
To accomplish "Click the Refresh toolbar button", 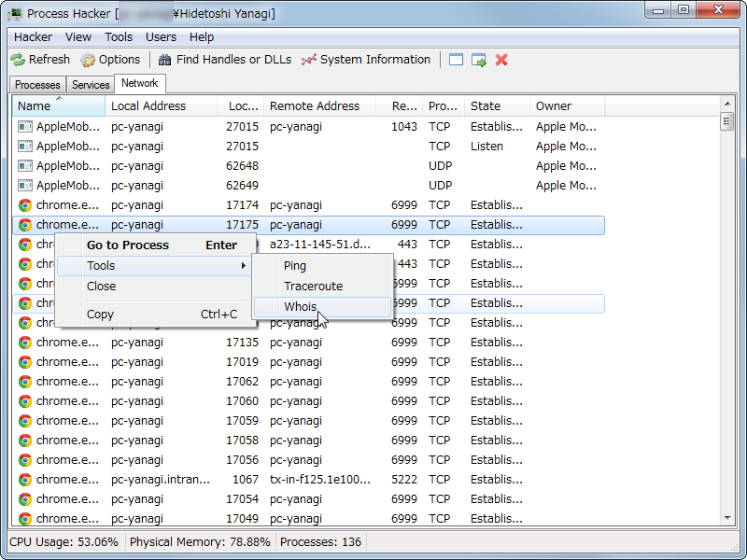I will click(x=40, y=60).
